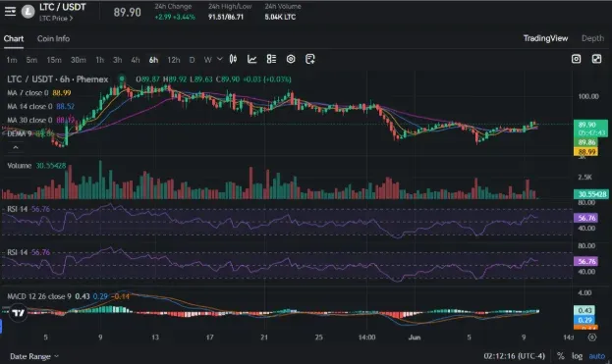Select the 15m timeframe
This screenshot has width=612, height=364.
tap(54, 60)
